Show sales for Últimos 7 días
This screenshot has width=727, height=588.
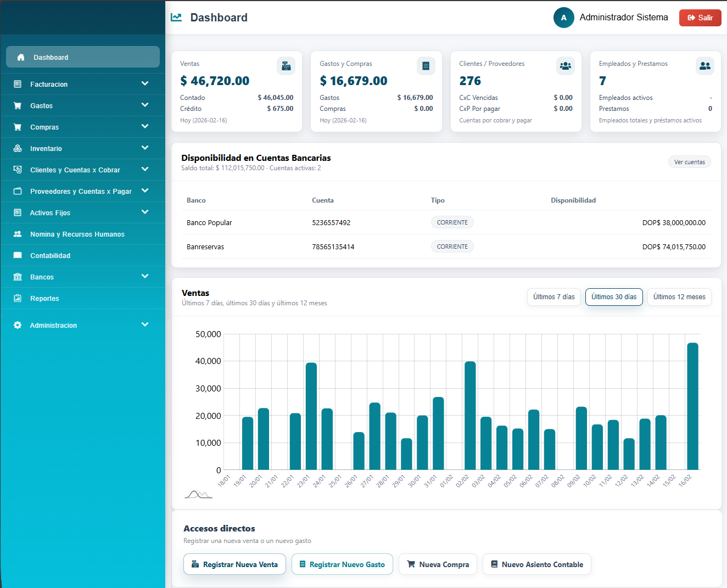coord(553,297)
